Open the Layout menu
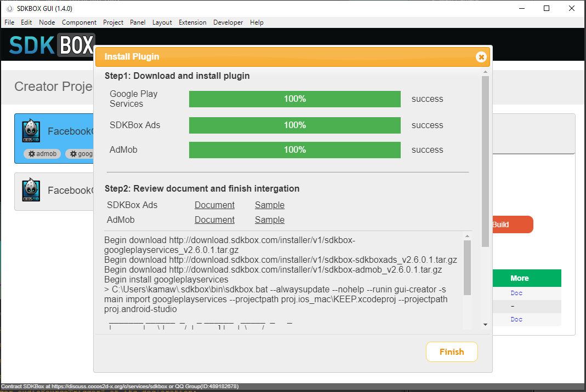Viewport: 586px width, 392px height. [162, 22]
